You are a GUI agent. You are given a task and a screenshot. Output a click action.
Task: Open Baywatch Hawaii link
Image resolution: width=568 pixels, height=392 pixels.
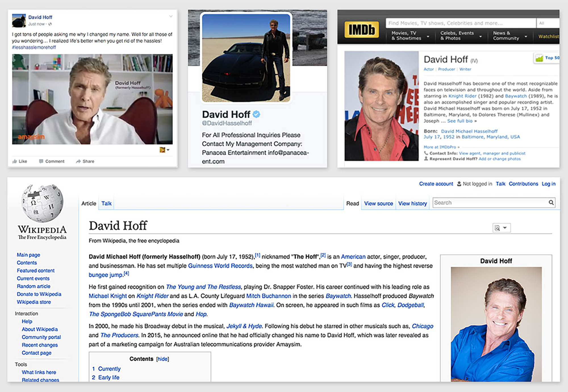click(251, 305)
